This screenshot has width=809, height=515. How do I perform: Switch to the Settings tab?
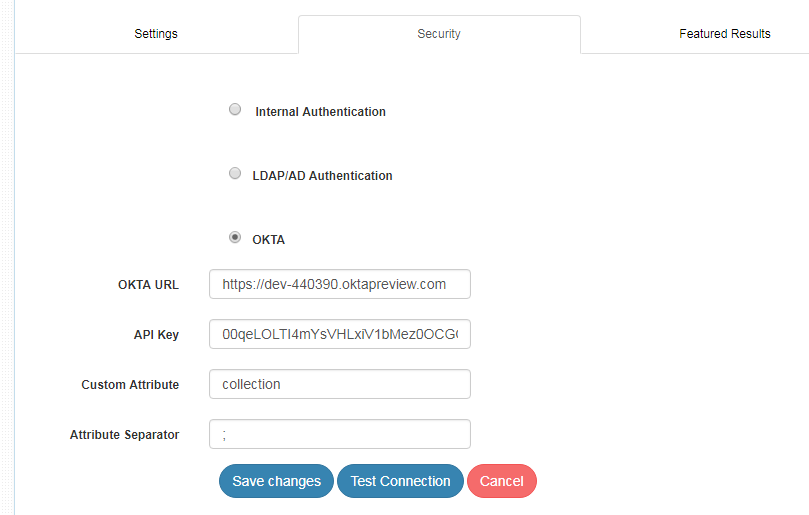(x=156, y=34)
